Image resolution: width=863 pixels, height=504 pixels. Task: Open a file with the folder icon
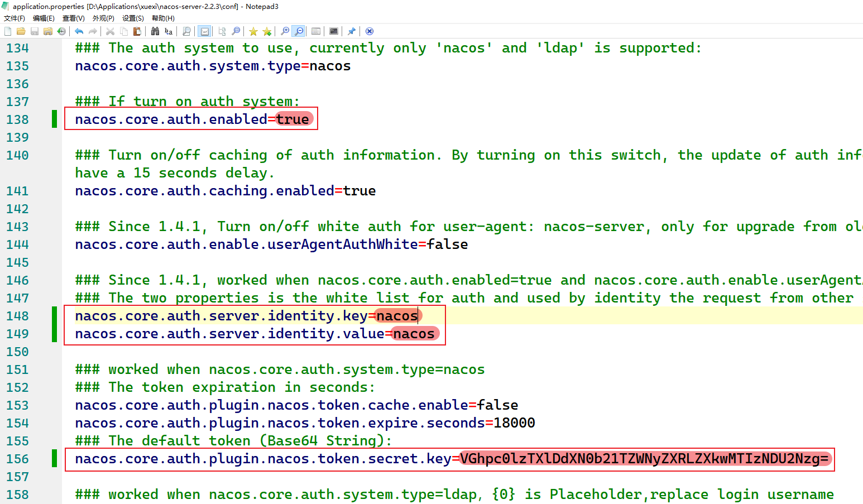[21, 31]
